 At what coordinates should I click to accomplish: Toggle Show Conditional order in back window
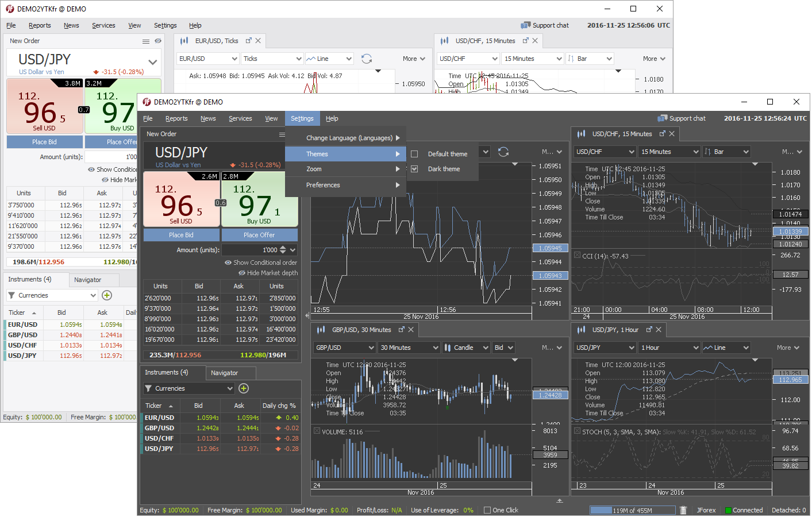[113, 169]
